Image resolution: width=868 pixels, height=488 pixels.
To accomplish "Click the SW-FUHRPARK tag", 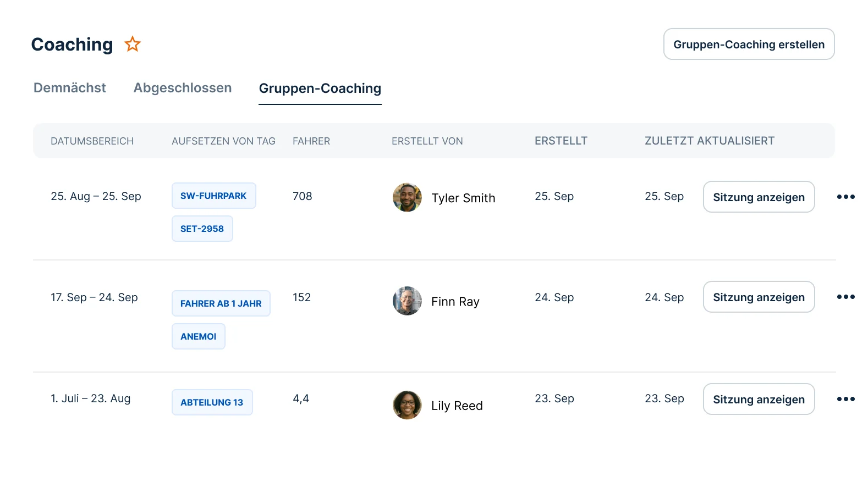I will (213, 196).
